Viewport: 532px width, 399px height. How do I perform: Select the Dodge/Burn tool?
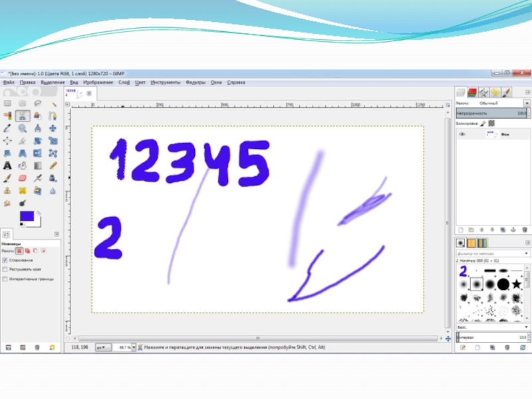tap(23, 203)
